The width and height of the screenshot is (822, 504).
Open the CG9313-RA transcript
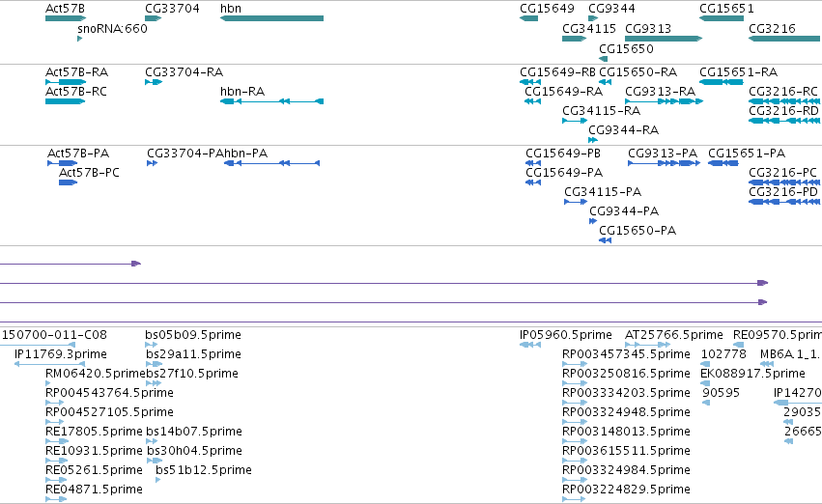[664, 101]
